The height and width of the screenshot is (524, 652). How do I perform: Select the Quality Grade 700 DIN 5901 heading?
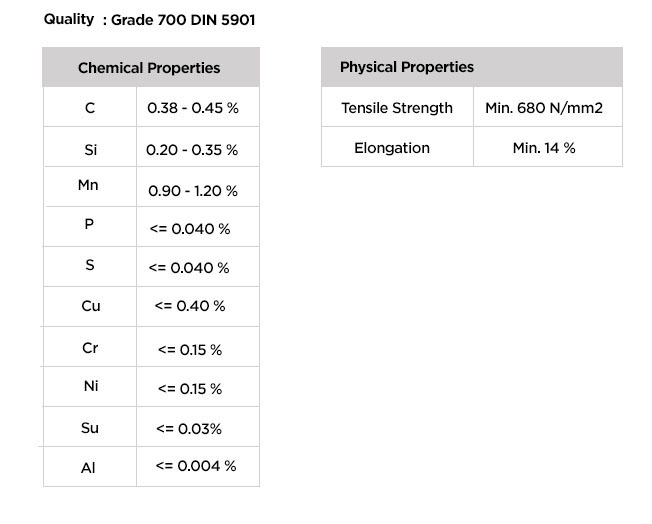tap(149, 20)
